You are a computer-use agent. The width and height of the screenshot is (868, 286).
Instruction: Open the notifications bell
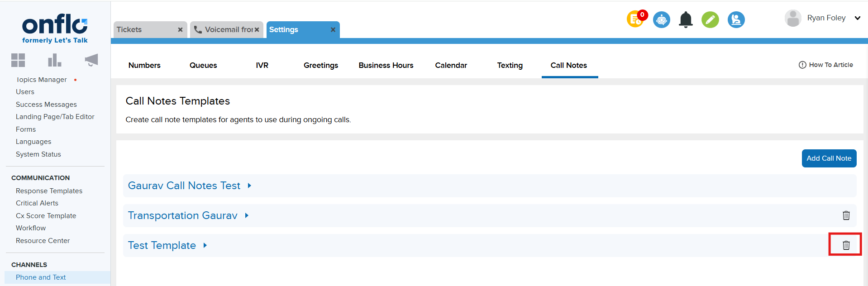[686, 19]
